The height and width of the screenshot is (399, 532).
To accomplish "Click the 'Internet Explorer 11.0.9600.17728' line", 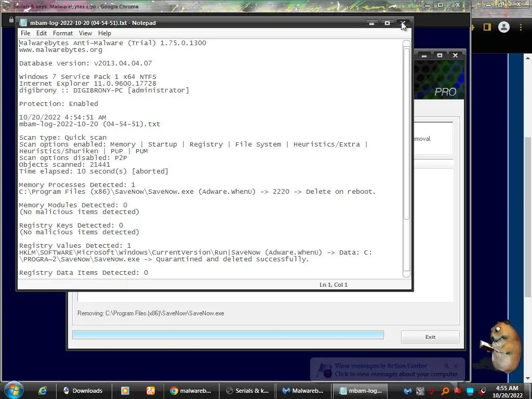I will click(x=87, y=84).
